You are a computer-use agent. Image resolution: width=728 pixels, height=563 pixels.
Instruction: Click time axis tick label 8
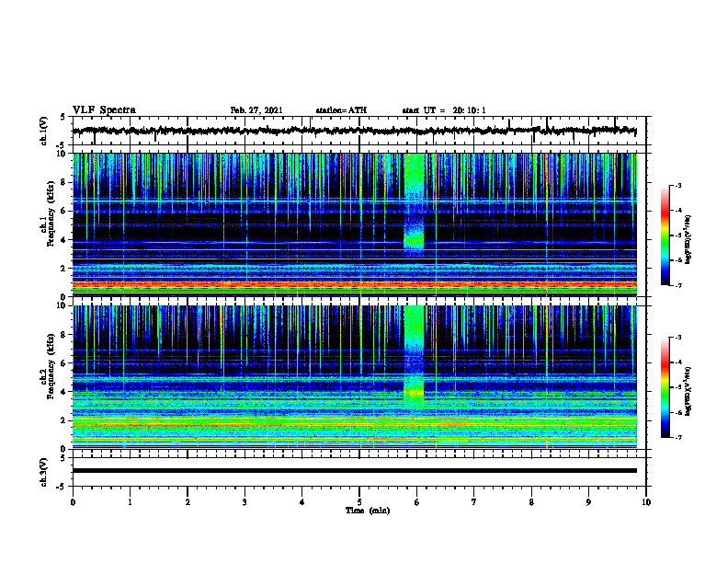[x=531, y=502]
